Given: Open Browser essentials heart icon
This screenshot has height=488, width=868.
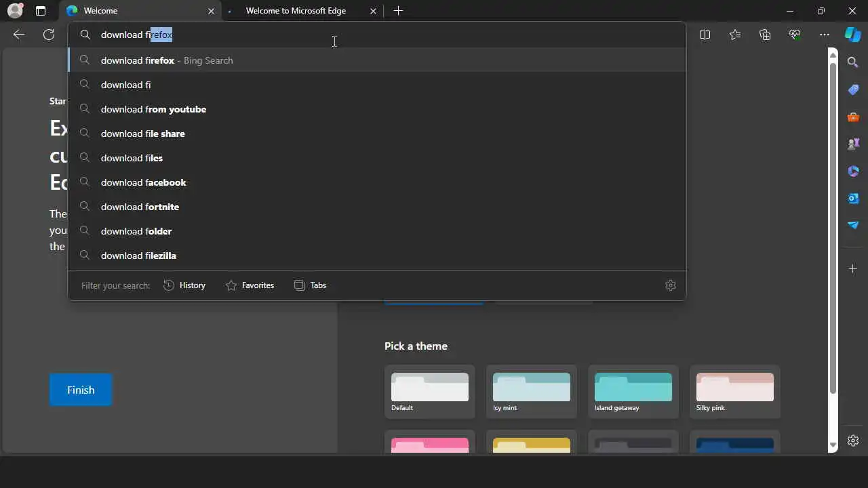Looking at the screenshot, I should tap(795, 35).
